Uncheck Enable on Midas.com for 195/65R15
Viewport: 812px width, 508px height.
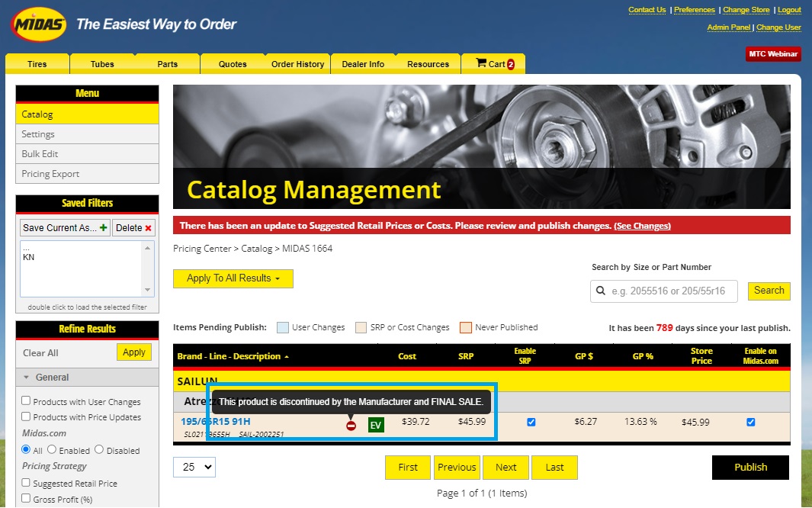click(x=751, y=422)
